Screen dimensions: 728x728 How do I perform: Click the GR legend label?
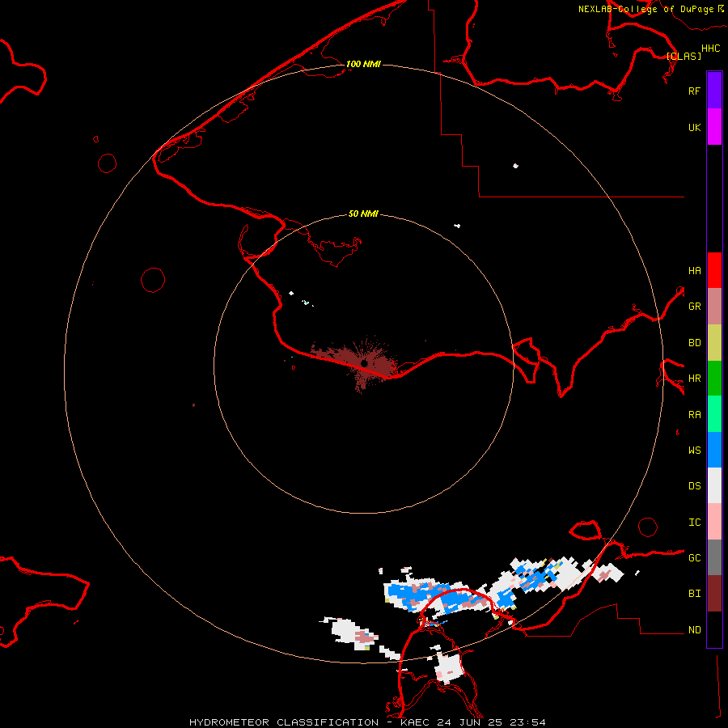coord(694,307)
